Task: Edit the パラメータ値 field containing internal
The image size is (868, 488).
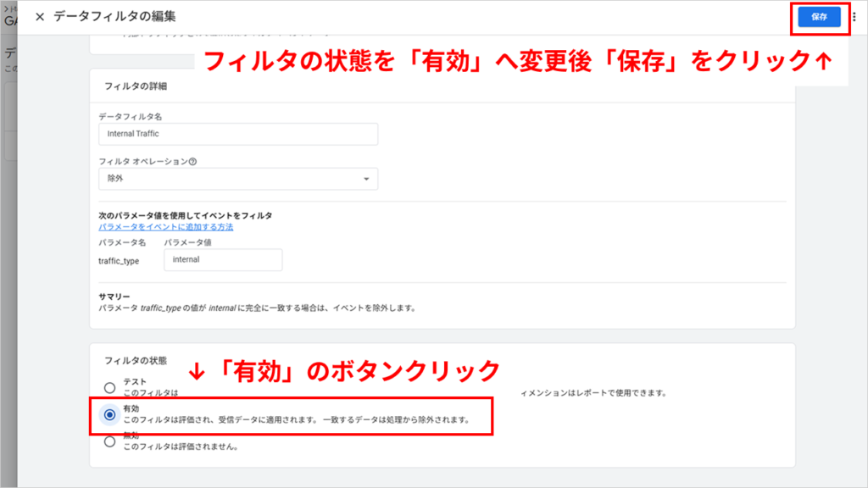Action: point(223,259)
